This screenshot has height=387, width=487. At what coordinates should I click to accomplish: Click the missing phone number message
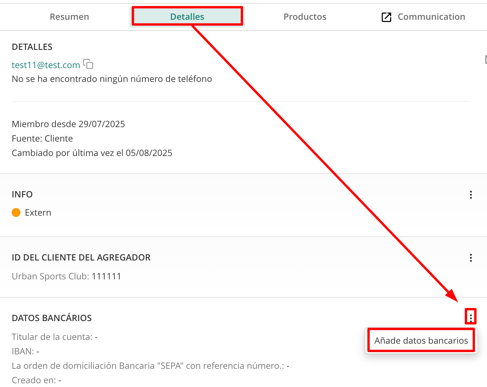(x=112, y=79)
